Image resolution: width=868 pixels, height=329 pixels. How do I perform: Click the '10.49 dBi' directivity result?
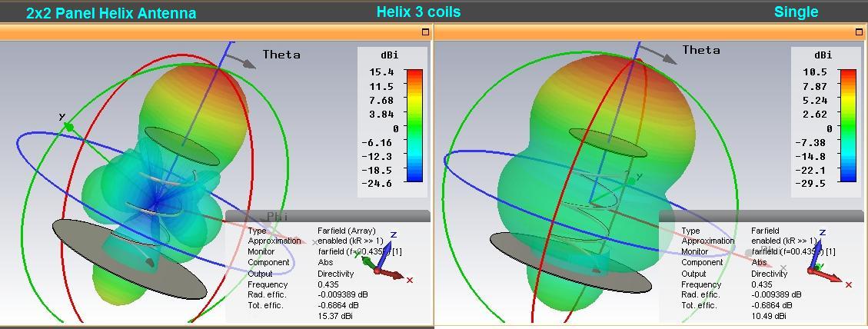click(768, 316)
